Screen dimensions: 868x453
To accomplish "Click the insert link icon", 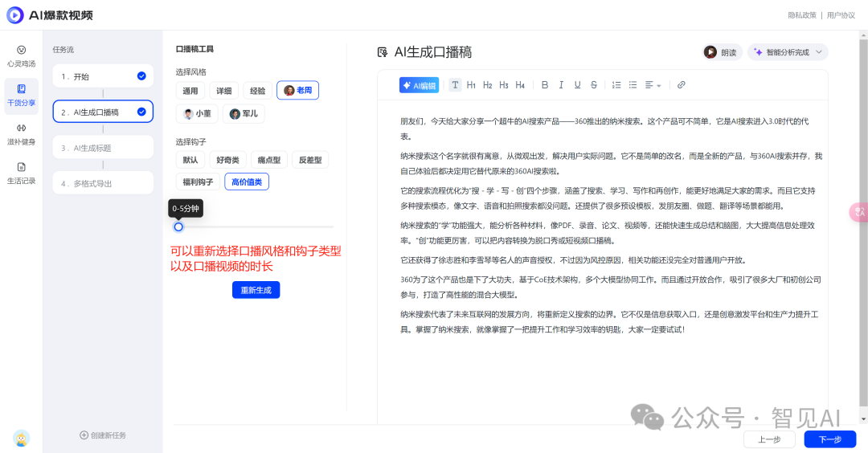I will pyautogui.click(x=682, y=85).
